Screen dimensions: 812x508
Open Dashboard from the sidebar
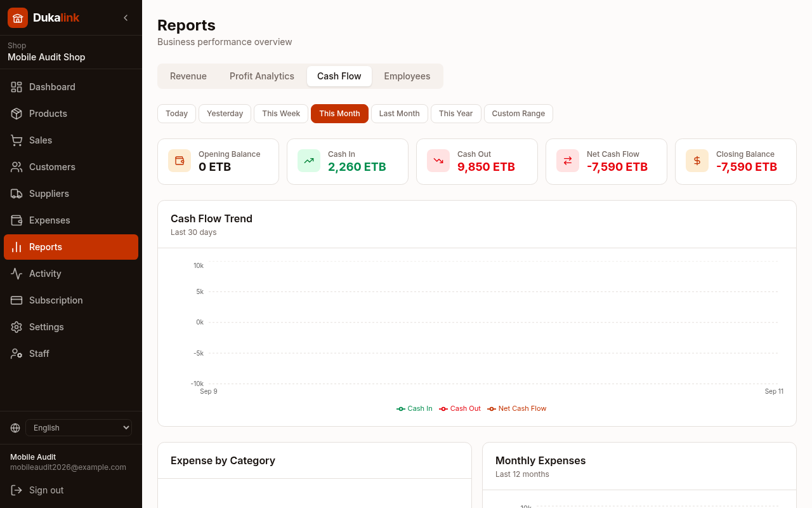71,87
